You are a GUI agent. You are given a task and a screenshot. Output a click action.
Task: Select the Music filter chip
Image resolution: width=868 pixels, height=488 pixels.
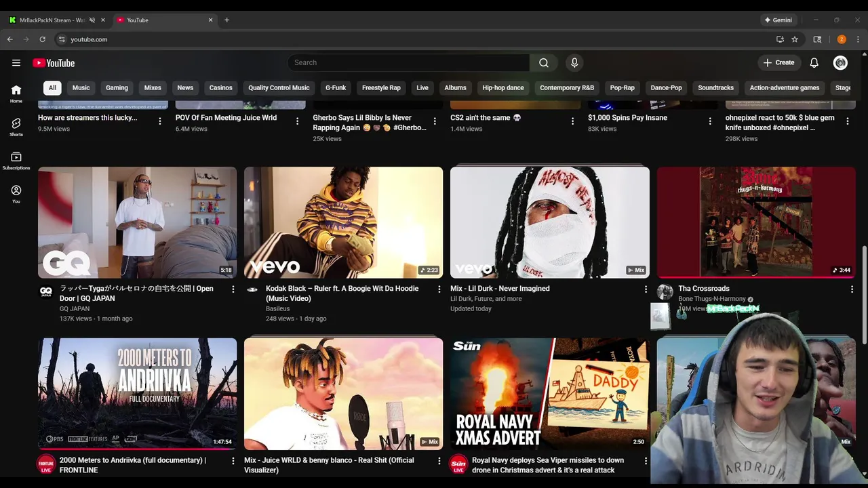(x=81, y=87)
